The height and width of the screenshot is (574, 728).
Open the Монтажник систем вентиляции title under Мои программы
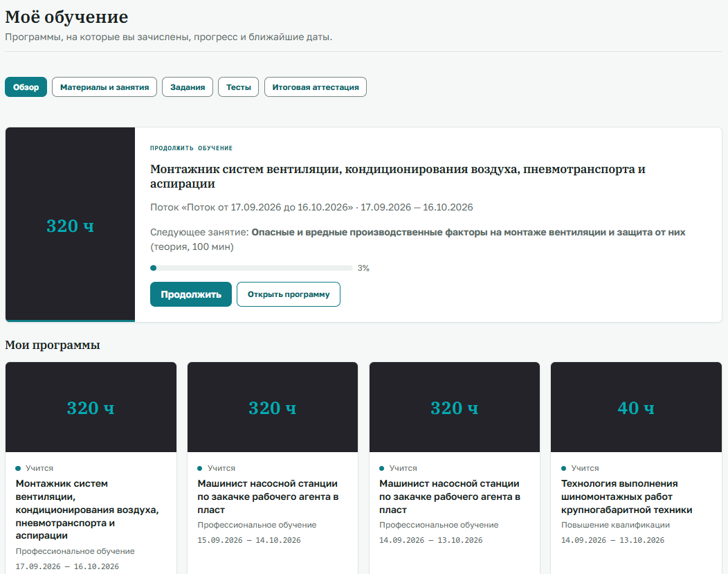coord(87,510)
